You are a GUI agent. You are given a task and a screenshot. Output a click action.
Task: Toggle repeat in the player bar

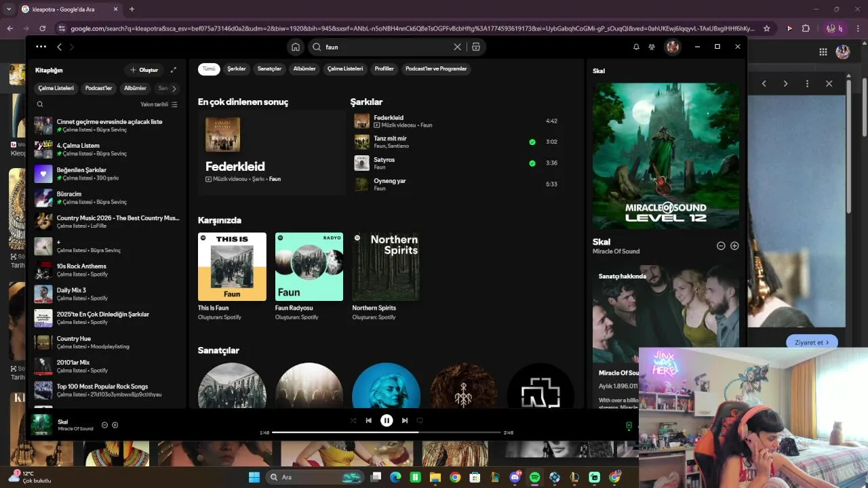point(420,420)
